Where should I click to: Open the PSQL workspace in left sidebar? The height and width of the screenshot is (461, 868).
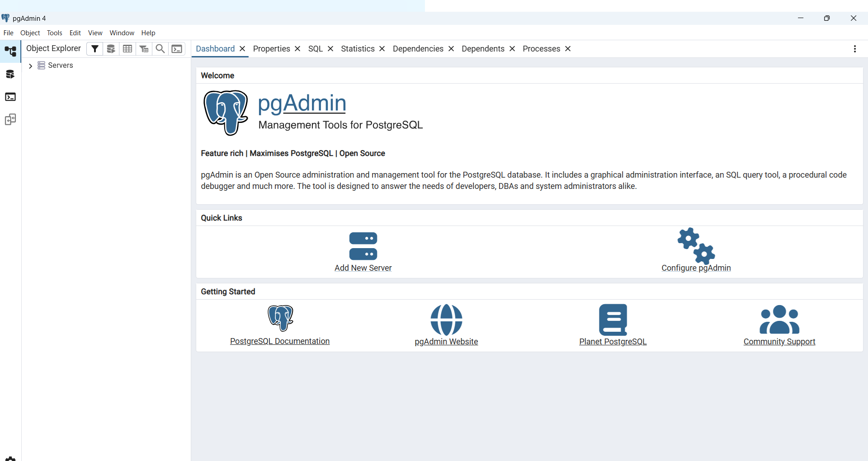(10, 97)
